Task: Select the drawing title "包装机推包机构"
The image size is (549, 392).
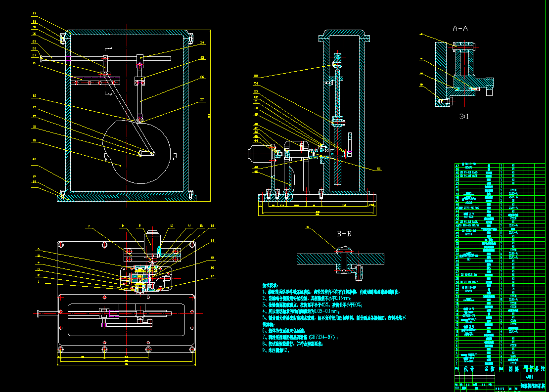Action: coord(533,386)
